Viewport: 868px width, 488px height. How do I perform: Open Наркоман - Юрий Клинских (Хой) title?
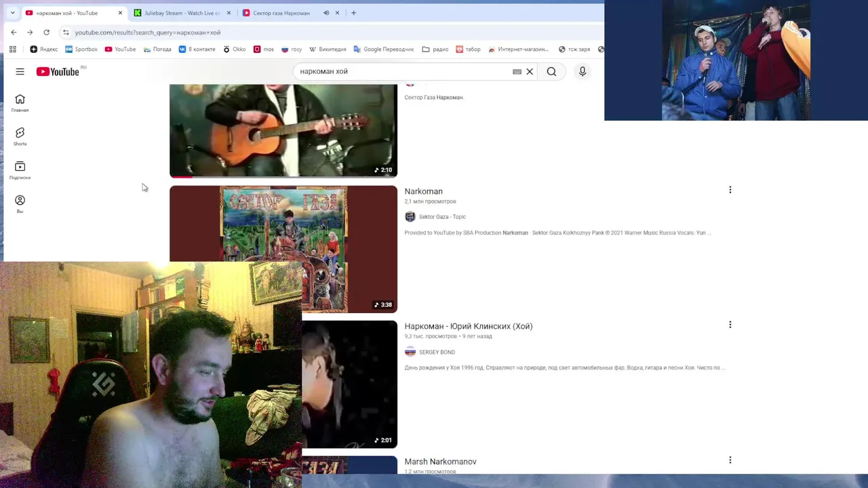469,326
